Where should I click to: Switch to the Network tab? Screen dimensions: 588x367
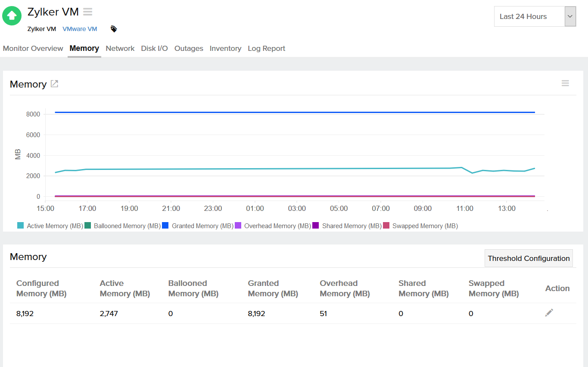click(120, 48)
